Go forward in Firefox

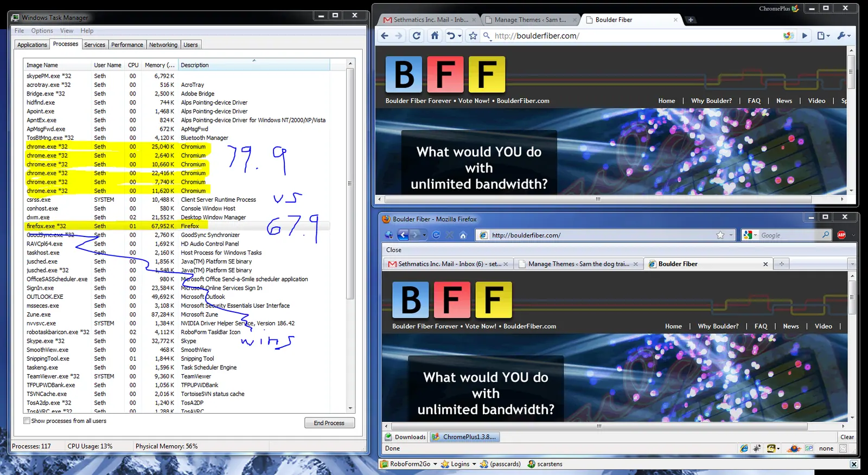coord(415,235)
